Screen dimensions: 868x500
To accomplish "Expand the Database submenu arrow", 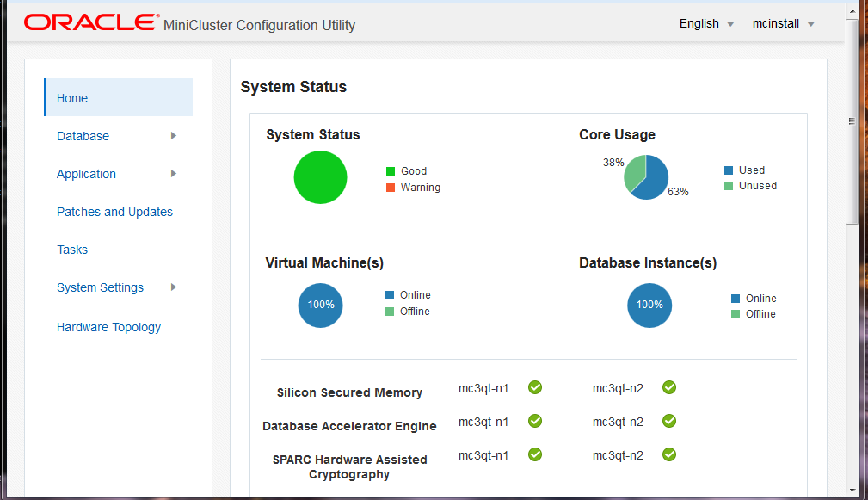I will pos(173,136).
